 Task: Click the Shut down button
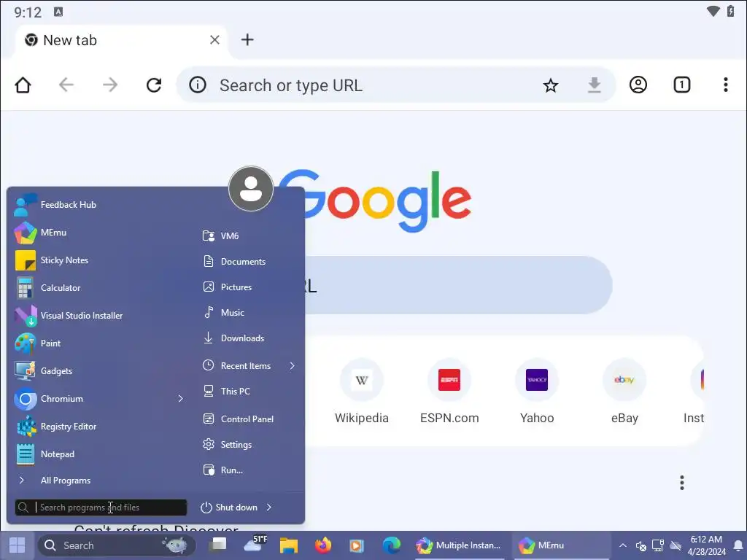click(229, 507)
